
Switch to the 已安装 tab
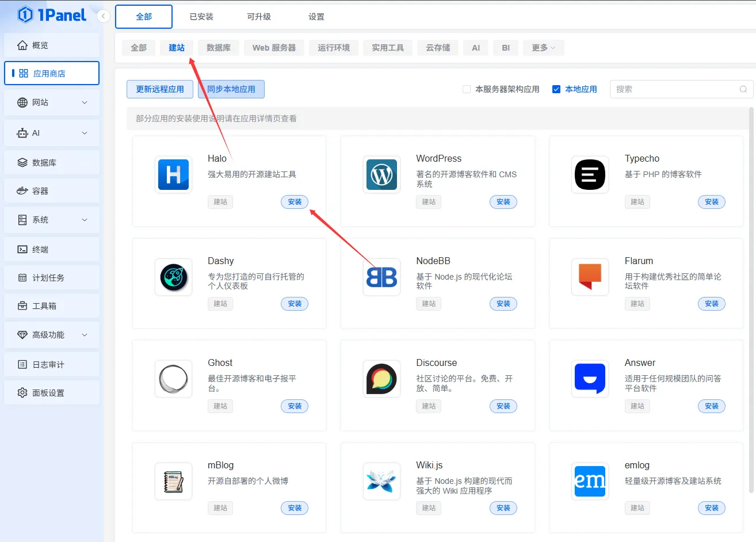[x=201, y=17]
